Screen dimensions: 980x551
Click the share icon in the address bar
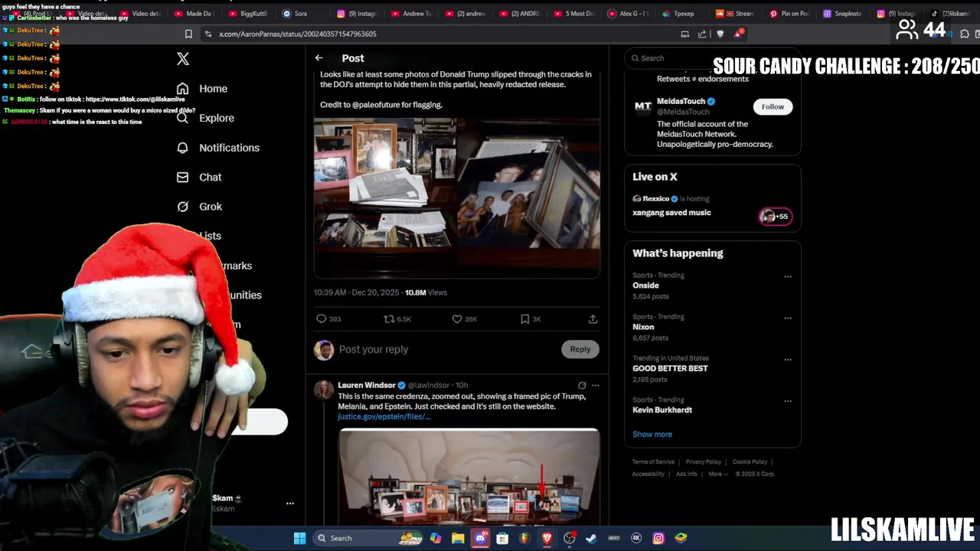702,34
